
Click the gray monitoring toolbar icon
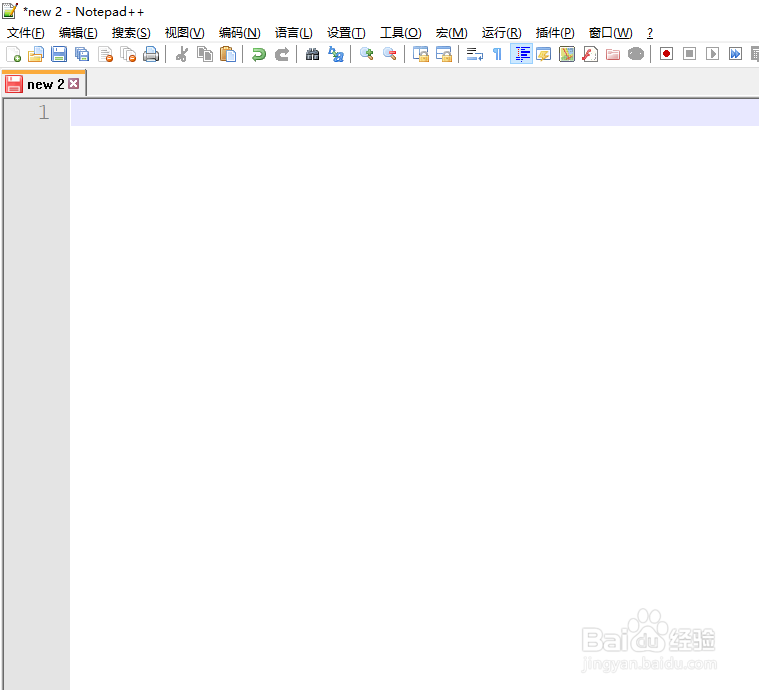636,54
